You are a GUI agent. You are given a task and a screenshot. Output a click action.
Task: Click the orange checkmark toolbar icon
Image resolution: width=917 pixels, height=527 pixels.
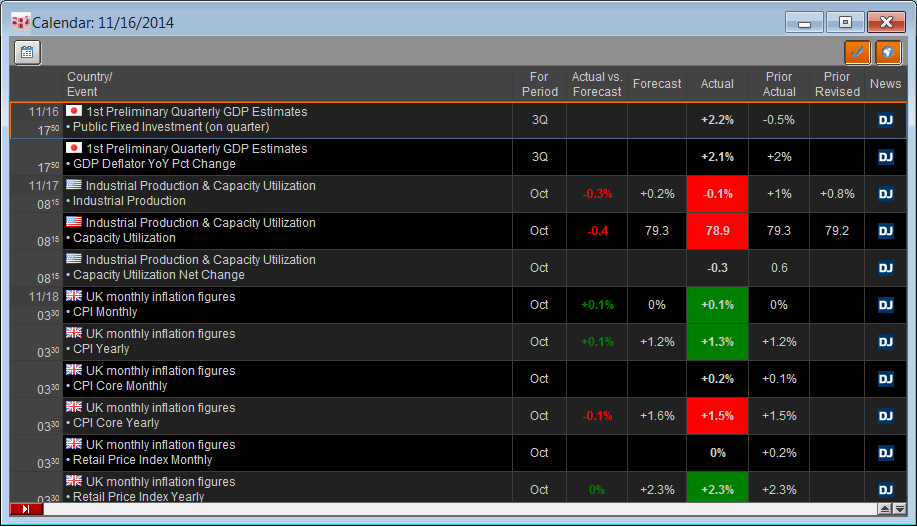857,52
